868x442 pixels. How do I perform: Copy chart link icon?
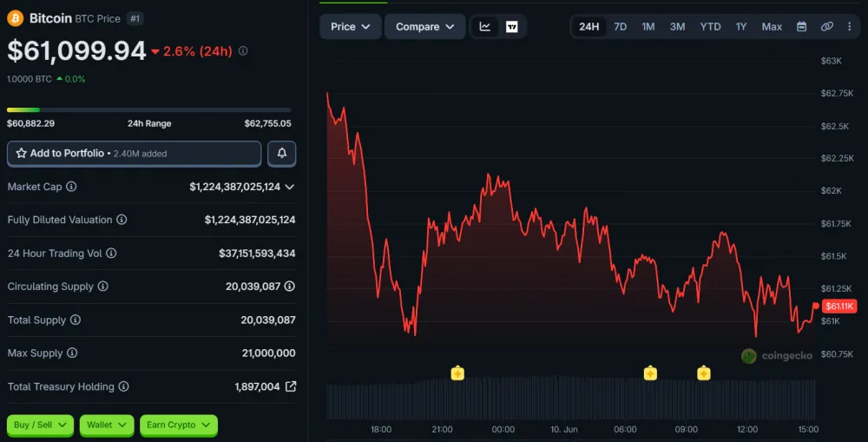coord(826,27)
